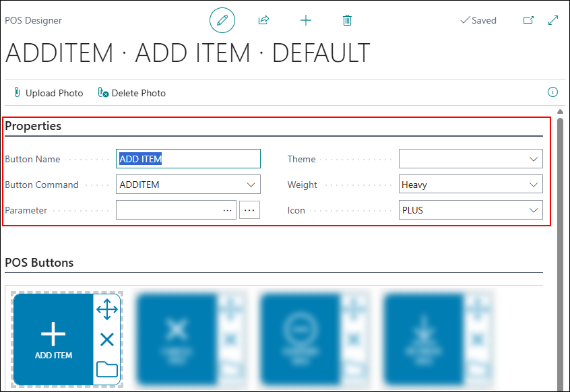Image resolution: width=570 pixels, height=392 pixels.
Task: Click the ADD ITEM POS button tile
Action: pos(53,339)
